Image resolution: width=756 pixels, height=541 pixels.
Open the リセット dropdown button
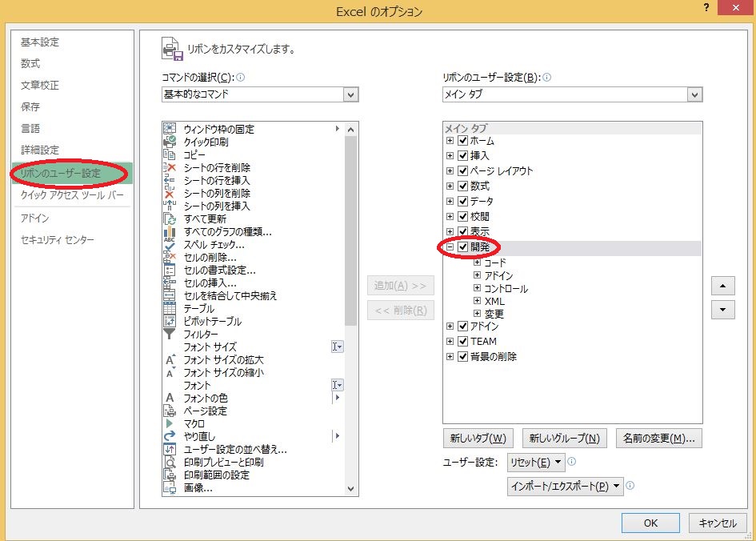[x=536, y=462]
